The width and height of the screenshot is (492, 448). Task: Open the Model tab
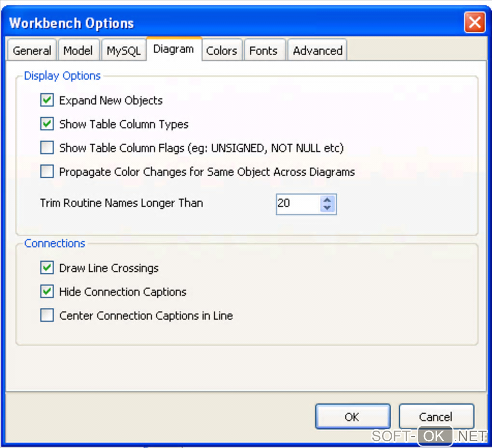pos(78,50)
